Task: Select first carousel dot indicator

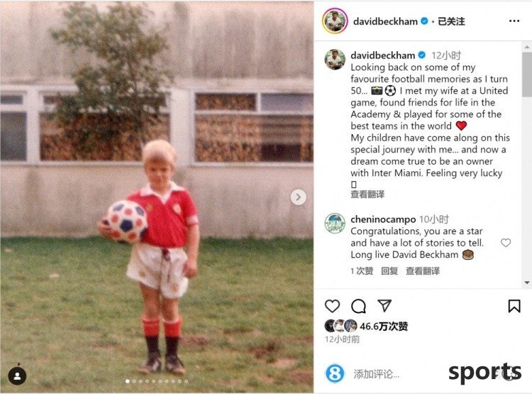Action: coord(128,381)
